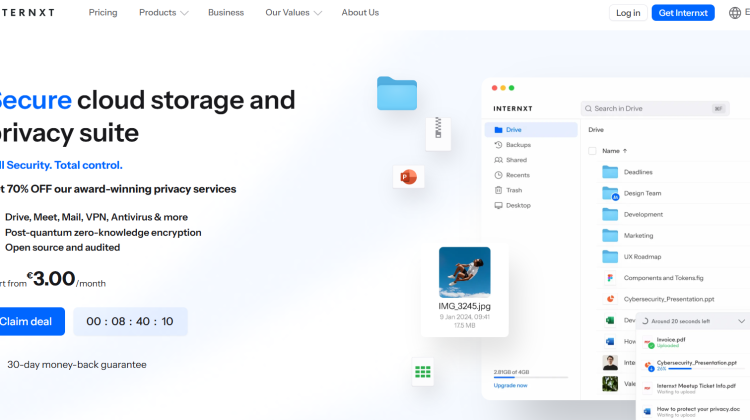Click the Get Internxt button
This screenshot has width=750, height=420.
(x=683, y=13)
